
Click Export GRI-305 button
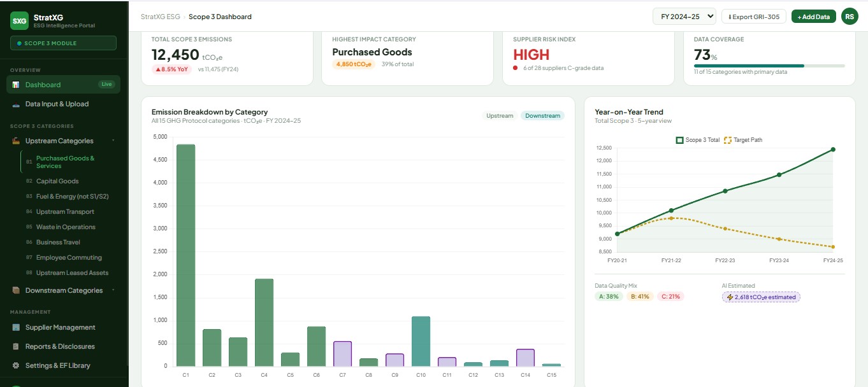[x=753, y=17]
